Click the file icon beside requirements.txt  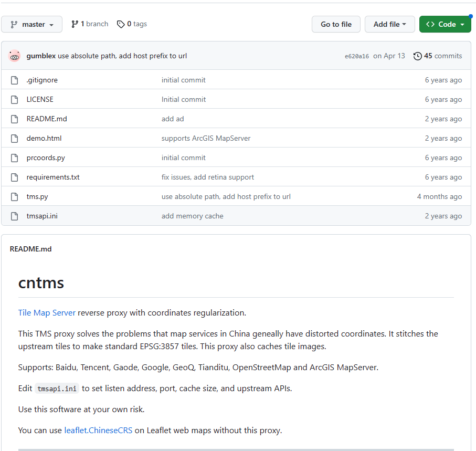pyautogui.click(x=14, y=177)
